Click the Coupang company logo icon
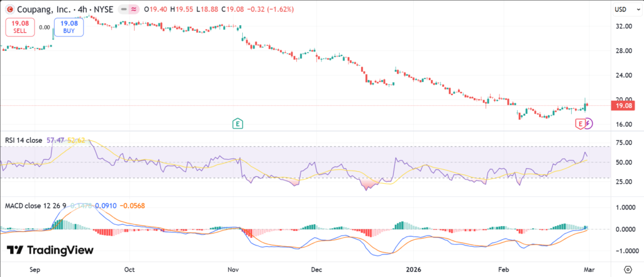The width and height of the screenshot is (644, 277). (10, 9)
